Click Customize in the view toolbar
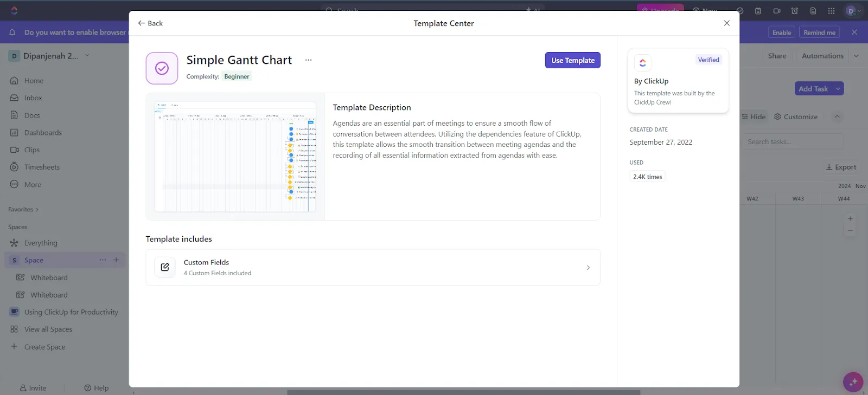The image size is (868, 395). click(x=796, y=117)
